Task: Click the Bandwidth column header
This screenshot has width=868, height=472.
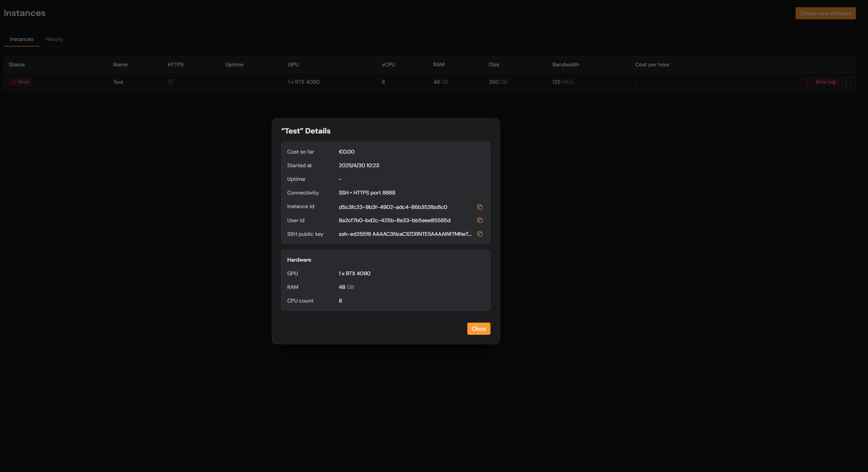Action: point(566,64)
